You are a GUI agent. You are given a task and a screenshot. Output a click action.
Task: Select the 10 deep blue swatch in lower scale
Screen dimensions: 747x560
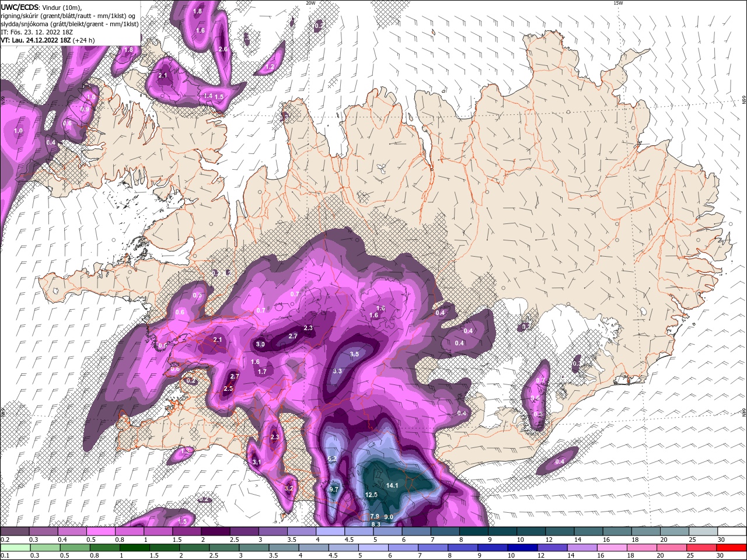tap(523, 548)
